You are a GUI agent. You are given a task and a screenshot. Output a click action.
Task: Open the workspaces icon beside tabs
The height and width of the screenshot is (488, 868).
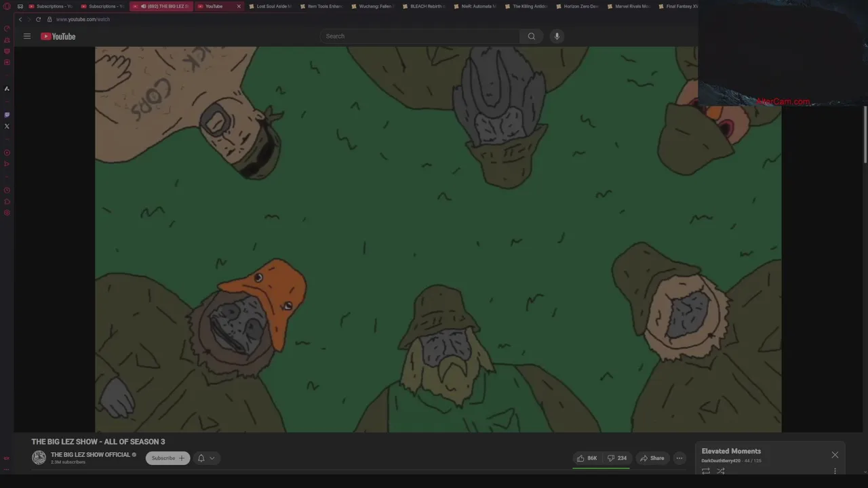tap(20, 6)
